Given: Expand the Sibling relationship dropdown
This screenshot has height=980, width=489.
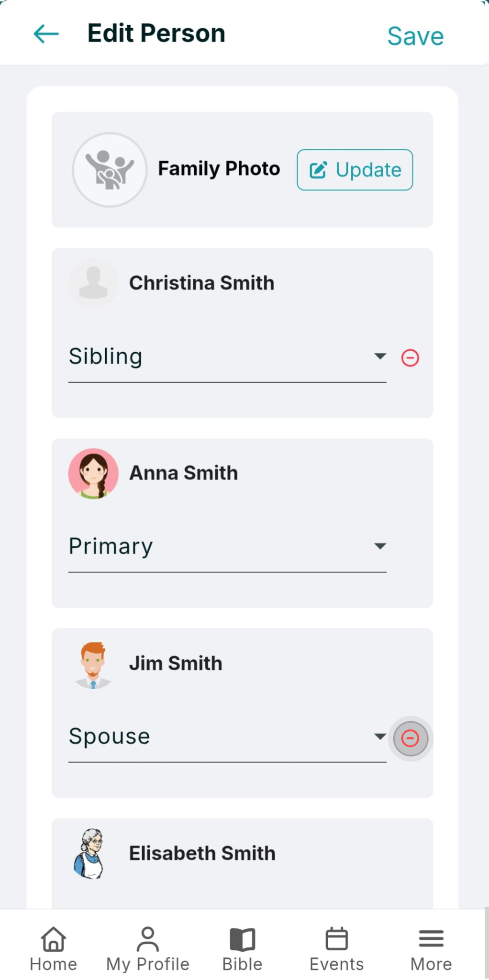Looking at the screenshot, I should point(227,357).
